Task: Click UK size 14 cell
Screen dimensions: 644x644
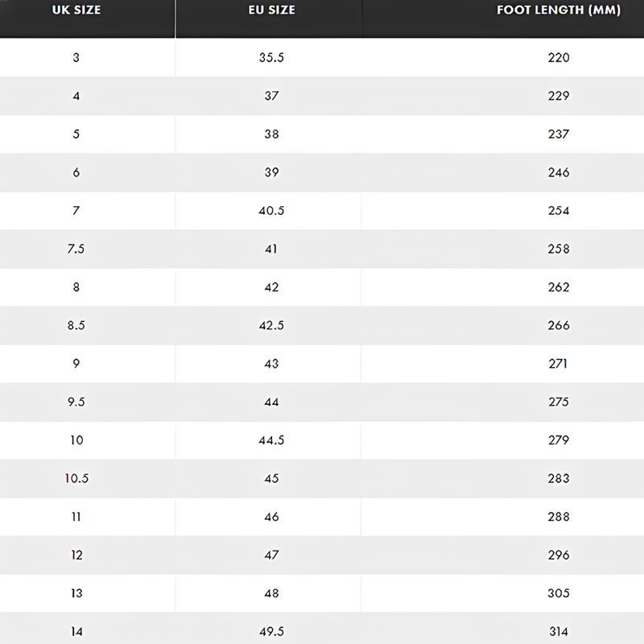Action: (x=76, y=632)
